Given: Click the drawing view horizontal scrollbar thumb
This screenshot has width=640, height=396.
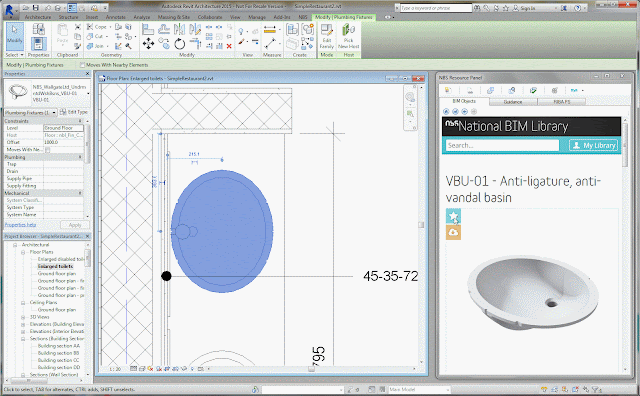Looking at the screenshot, I should [311, 369].
